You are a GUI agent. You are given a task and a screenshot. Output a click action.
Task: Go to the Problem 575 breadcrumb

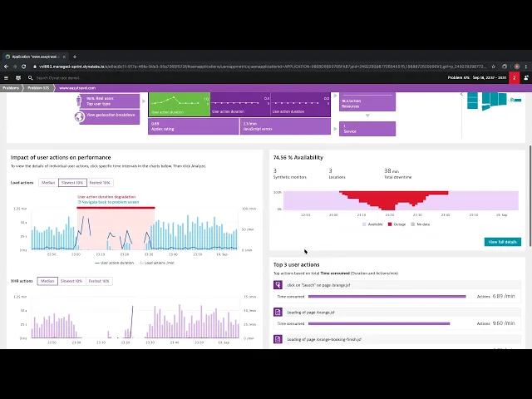pyautogui.click(x=38, y=88)
